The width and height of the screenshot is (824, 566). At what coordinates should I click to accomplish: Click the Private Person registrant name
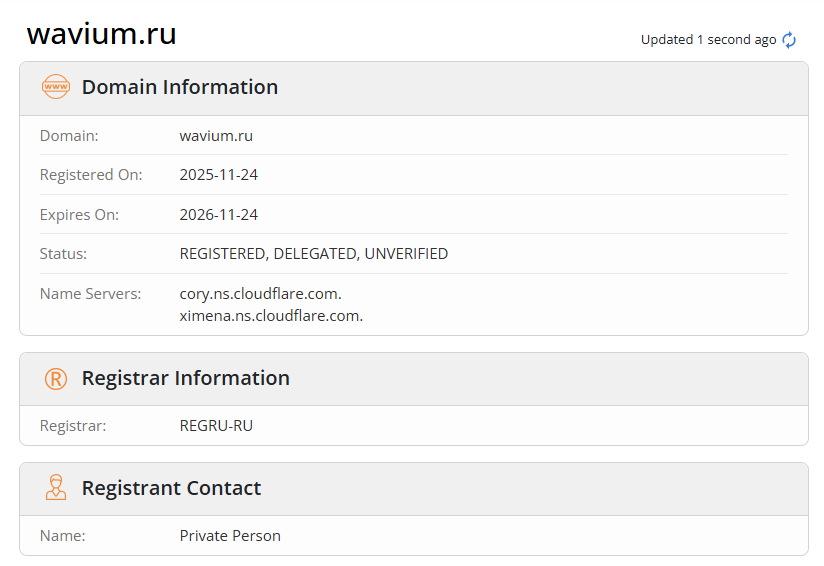pos(230,536)
